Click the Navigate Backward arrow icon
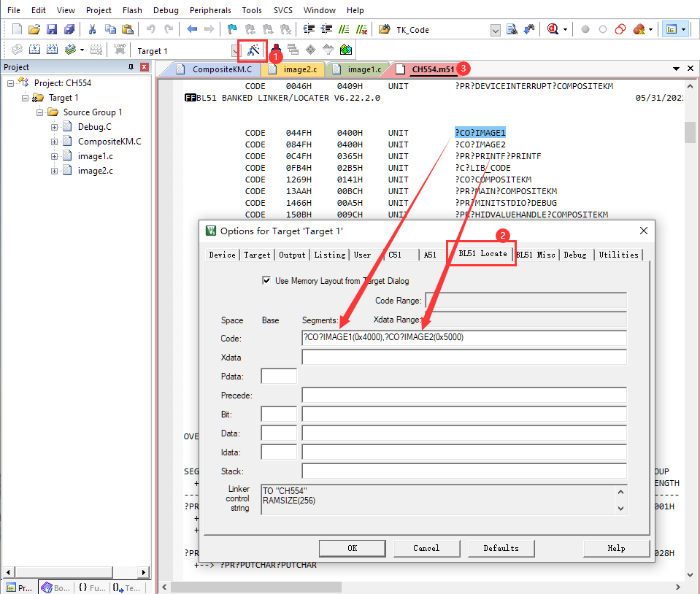 point(192,30)
